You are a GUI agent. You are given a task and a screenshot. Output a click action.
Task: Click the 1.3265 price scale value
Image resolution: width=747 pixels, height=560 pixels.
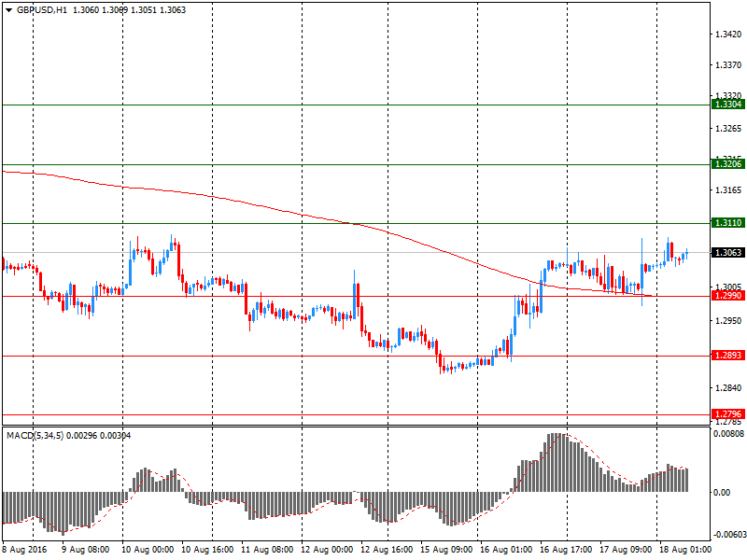click(728, 129)
